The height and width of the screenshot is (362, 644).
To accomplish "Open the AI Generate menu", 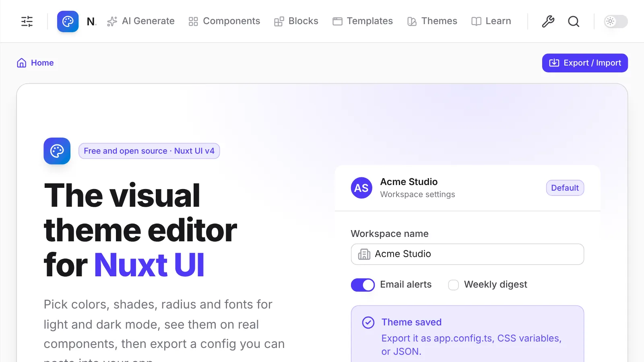I will [141, 21].
